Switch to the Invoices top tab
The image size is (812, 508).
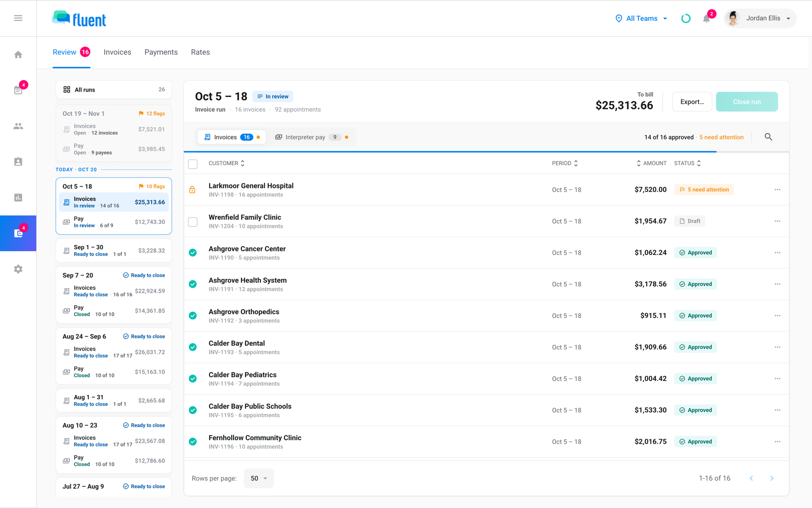(x=117, y=52)
